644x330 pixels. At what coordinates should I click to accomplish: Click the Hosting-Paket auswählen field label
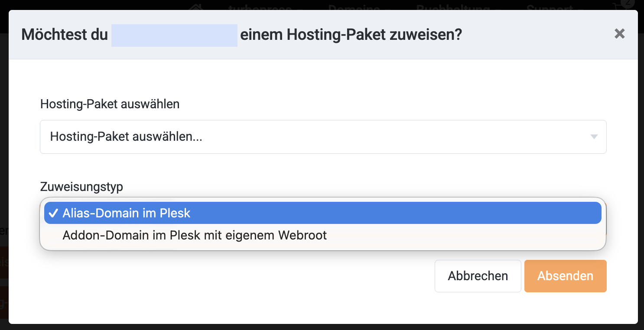(x=110, y=104)
